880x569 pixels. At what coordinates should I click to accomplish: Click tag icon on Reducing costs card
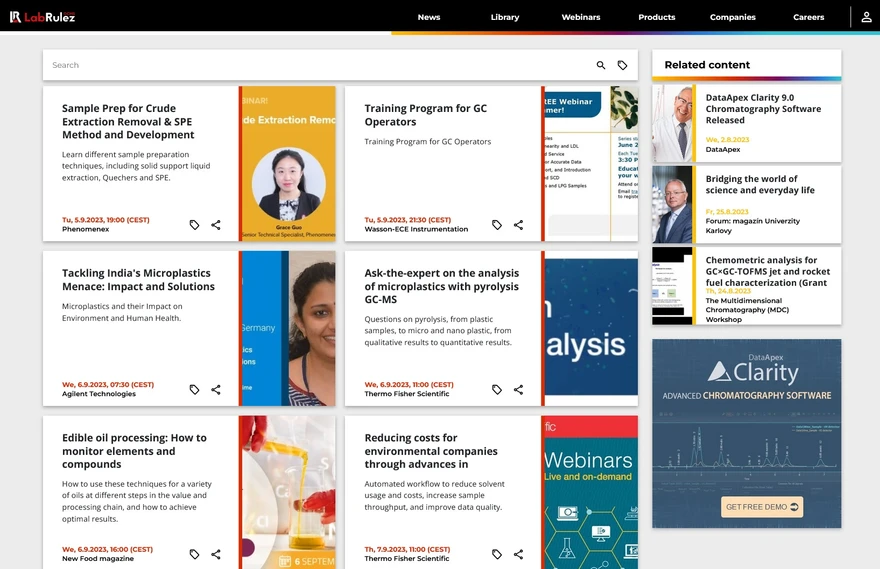(x=497, y=554)
